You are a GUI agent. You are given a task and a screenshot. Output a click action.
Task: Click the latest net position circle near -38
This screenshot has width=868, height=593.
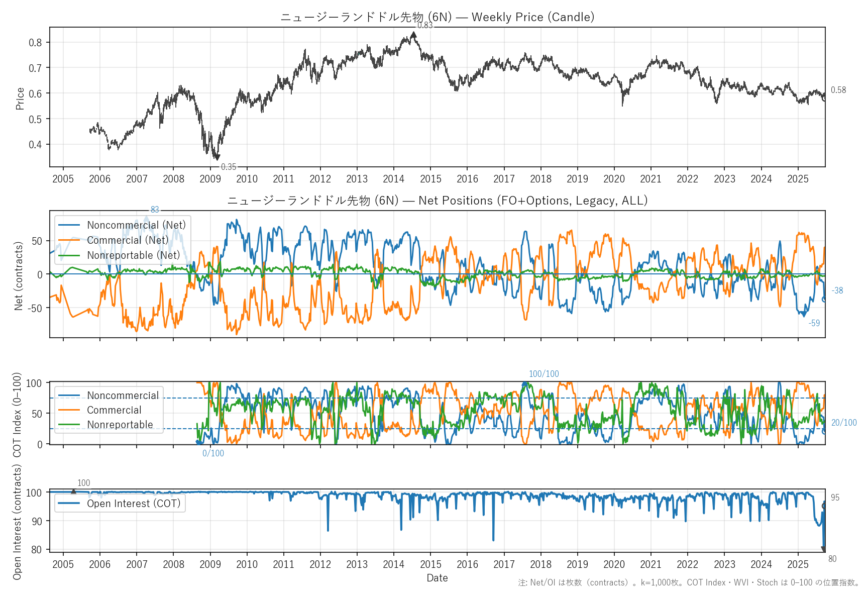824,300
